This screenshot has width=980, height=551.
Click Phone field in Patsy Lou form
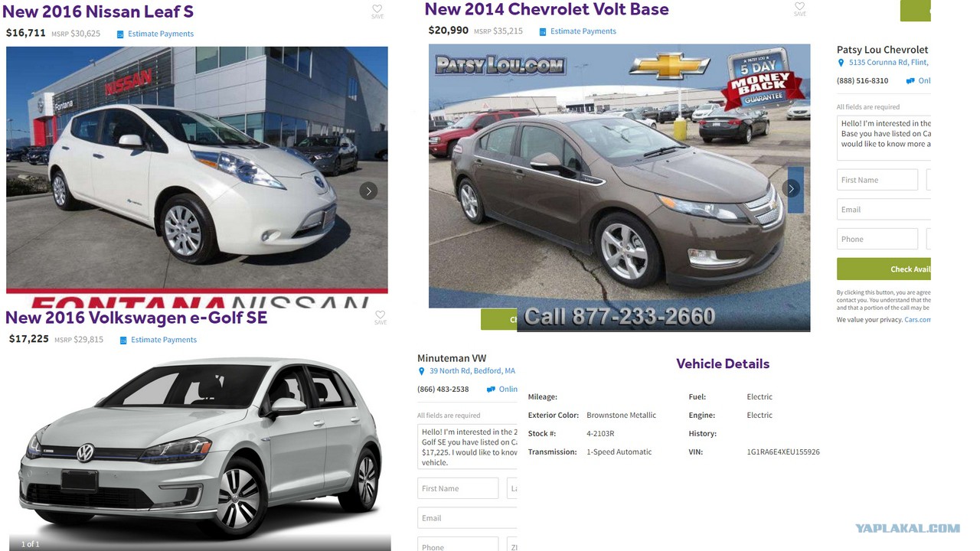877,239
